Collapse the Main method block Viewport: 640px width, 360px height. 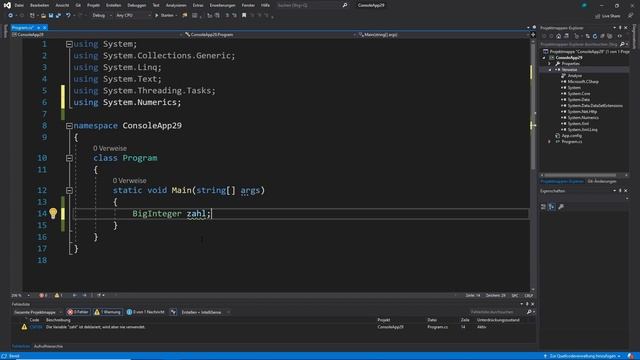tap(69, 190)
